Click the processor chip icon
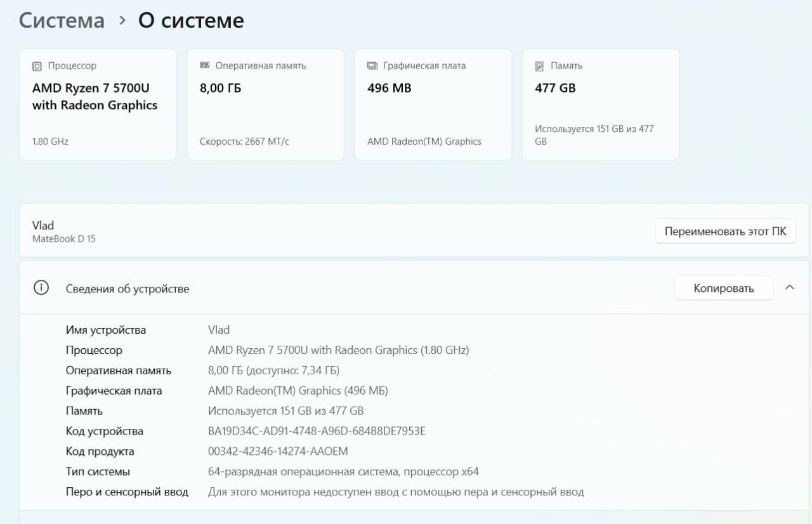 (x=37, y=66)
